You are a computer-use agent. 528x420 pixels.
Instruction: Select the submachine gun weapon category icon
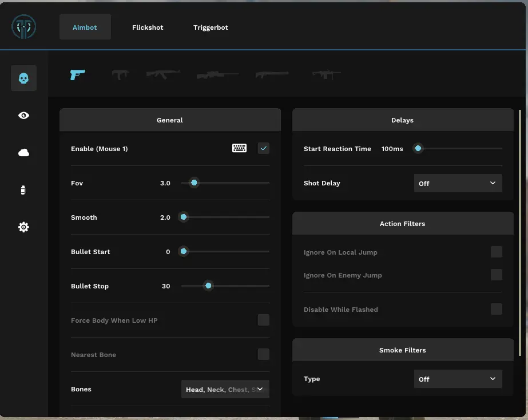click(120, 74)
